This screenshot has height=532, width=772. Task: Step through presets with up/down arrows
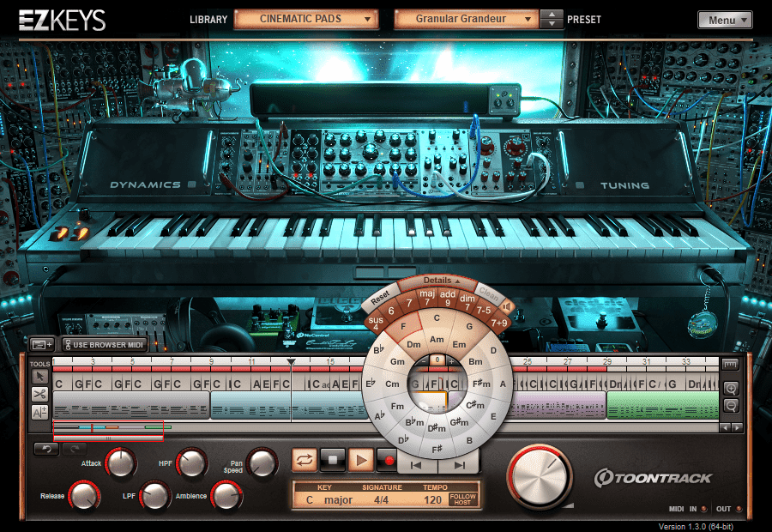552,19
